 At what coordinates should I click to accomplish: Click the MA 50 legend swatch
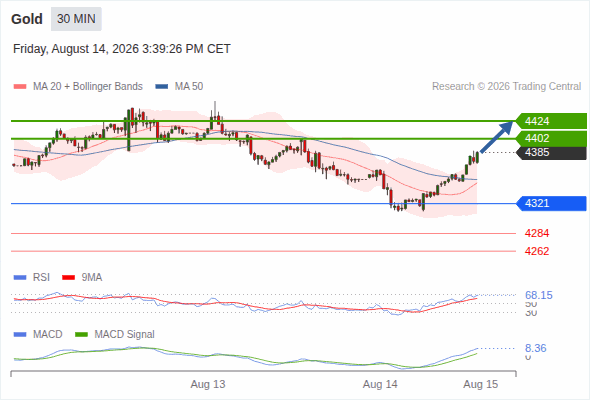tap(161, 87)
